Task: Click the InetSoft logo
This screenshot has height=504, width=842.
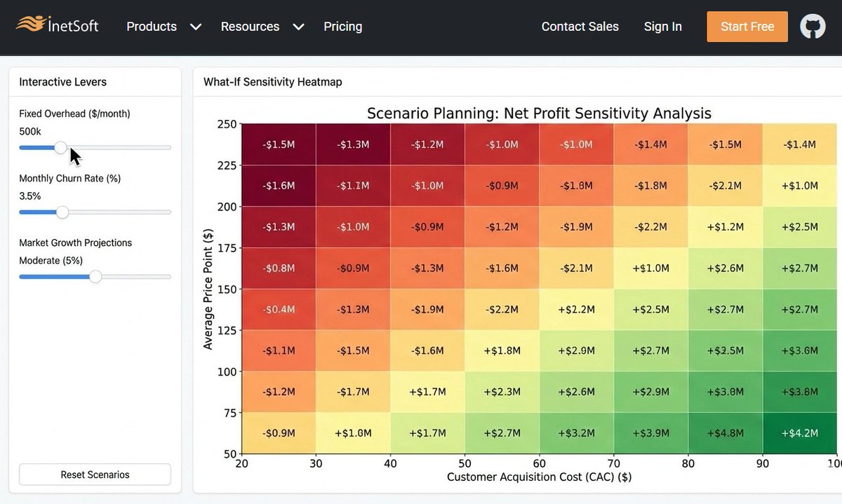Action: click(58, 26)
